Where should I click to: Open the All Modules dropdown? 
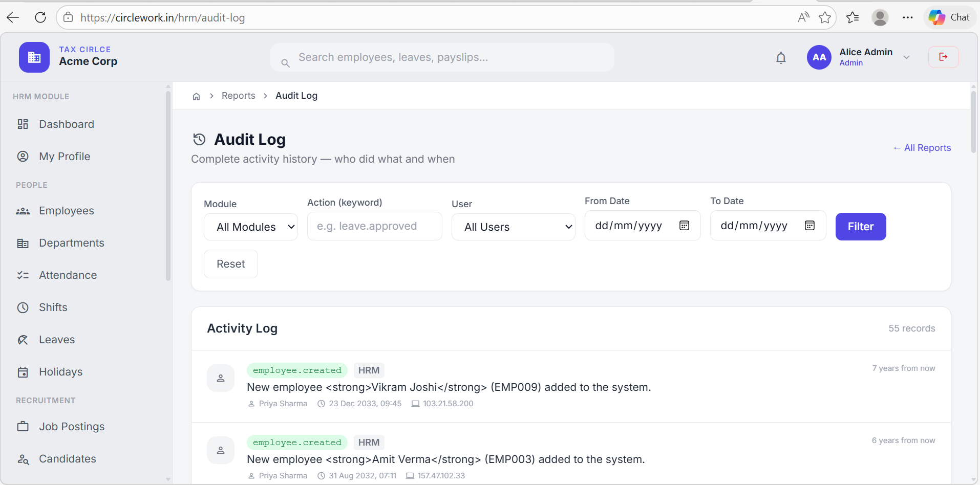pos(250,227)
